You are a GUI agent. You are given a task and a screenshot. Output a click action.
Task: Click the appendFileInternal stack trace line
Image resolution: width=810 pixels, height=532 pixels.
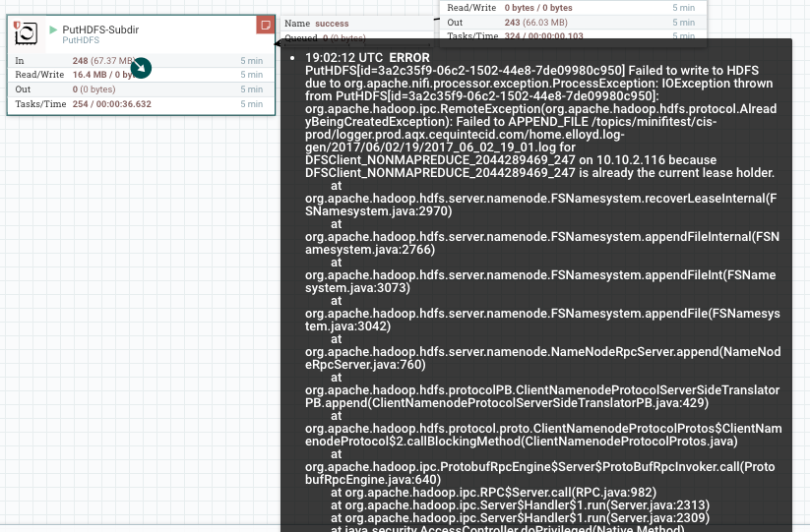point(542,243)
